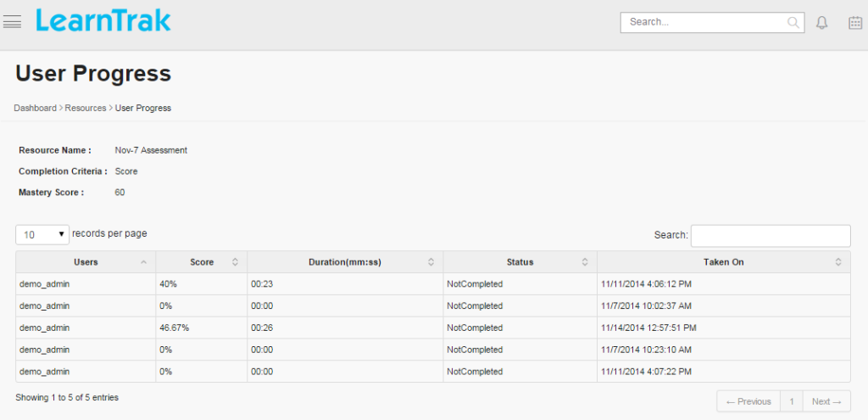Go to Resources breadcrumb link
Viewport: 868px width, 420px height.
click(86, 108)
